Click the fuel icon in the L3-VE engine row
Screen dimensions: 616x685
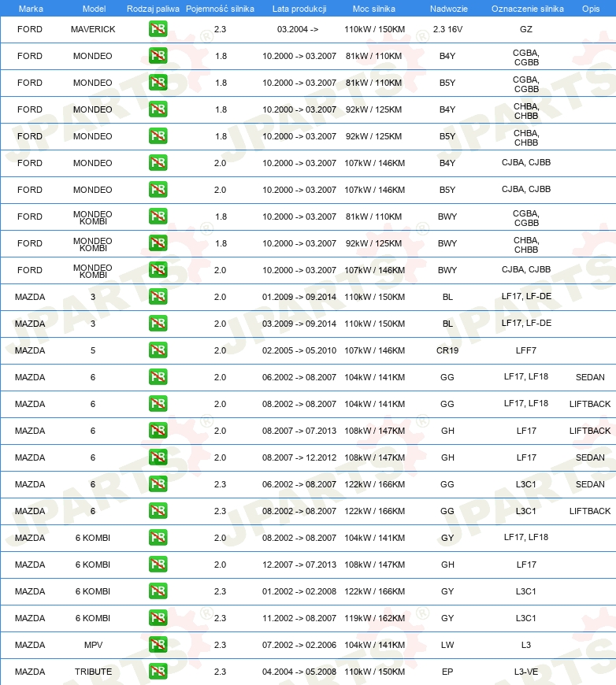point(158,672)
